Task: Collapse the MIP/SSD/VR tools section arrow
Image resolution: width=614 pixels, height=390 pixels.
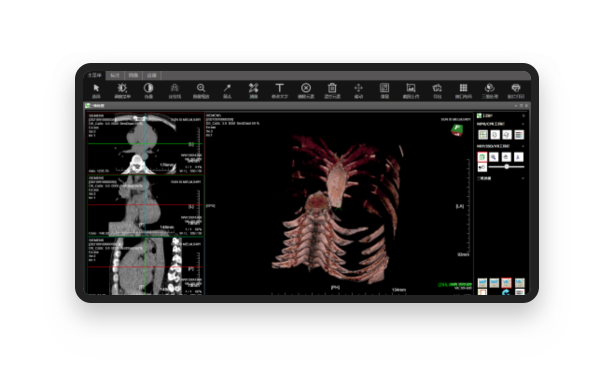Action: tap(523, 146)
